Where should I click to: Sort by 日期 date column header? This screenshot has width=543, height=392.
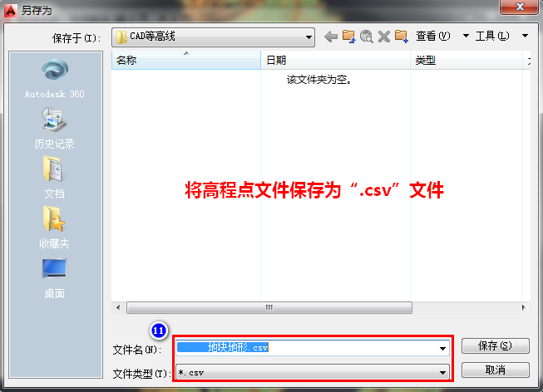coord(335,60)
